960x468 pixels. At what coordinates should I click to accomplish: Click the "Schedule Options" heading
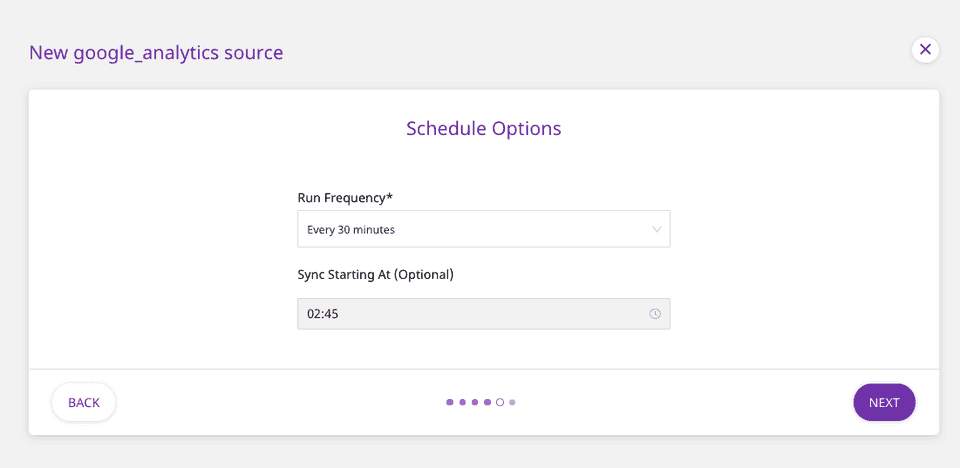[483, 128]
